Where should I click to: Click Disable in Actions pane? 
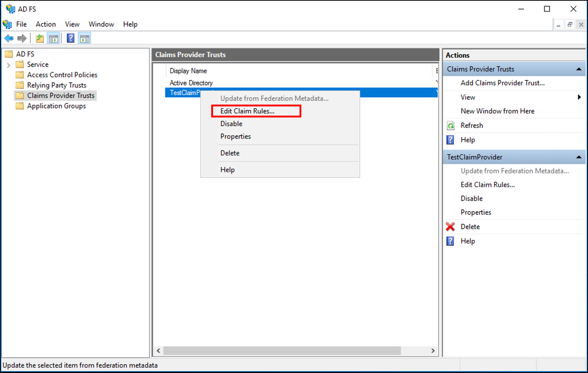coord(472,199)
